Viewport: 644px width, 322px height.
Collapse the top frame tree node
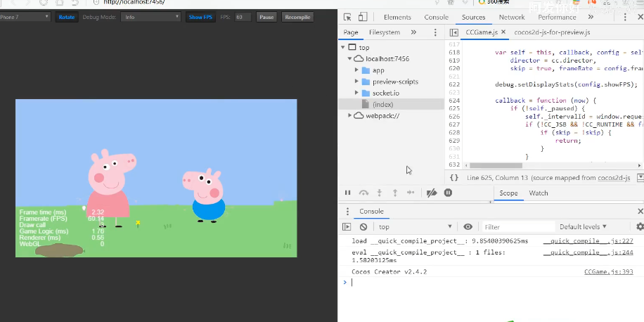[x=343, y=47]
